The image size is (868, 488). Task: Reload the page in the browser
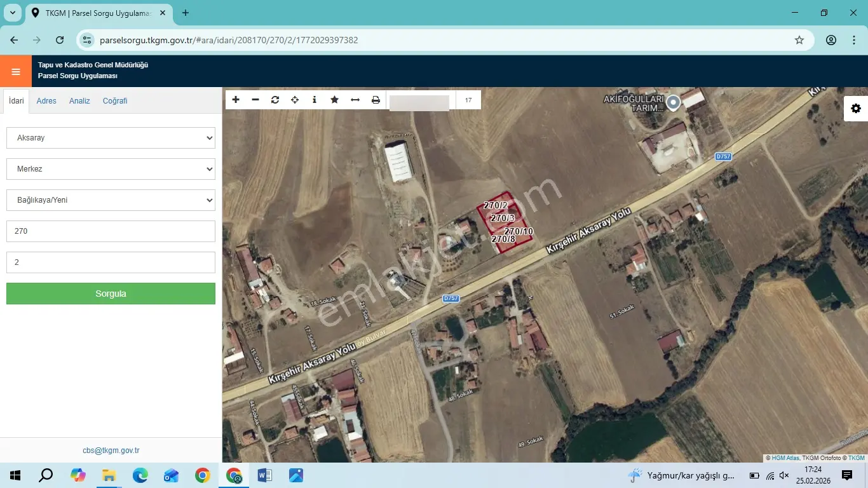(x=60, y=40)
